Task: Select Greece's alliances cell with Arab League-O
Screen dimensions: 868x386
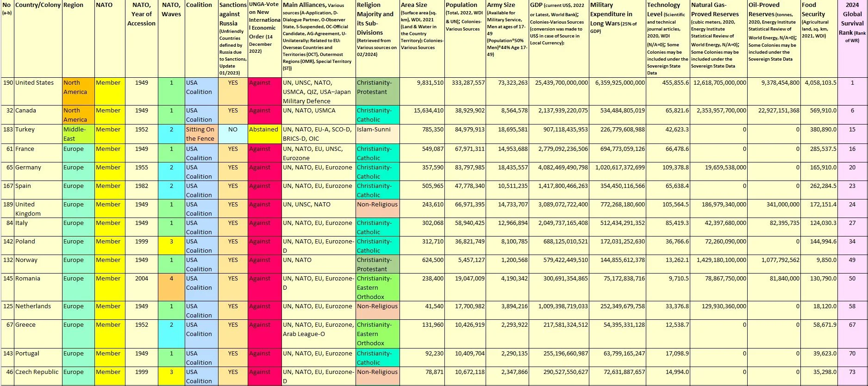Action: point(318,334)
